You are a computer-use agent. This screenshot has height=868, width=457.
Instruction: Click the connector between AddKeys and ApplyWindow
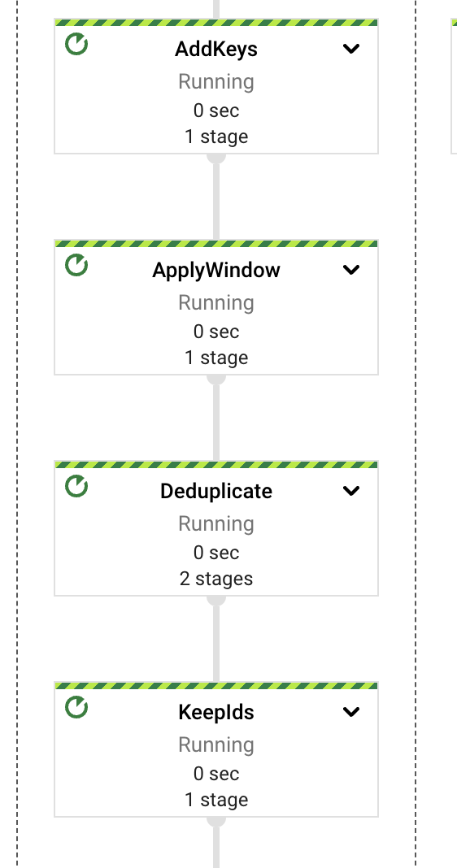216,197
